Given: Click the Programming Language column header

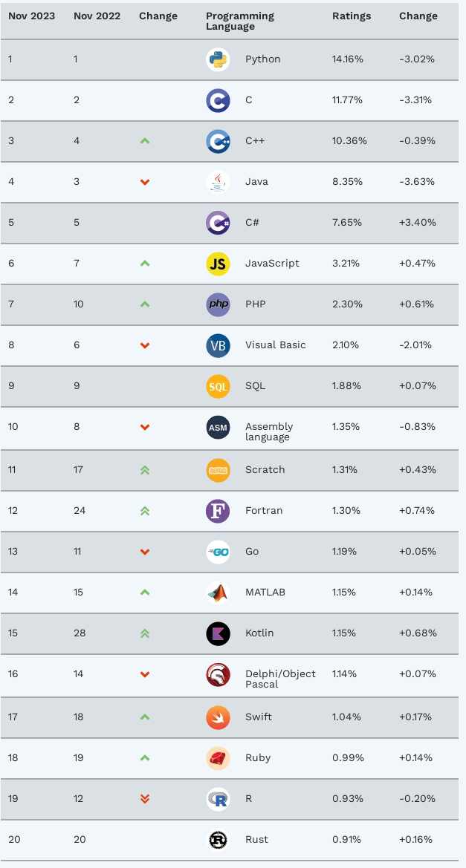Looking at the screenshot, I should 239,21.
